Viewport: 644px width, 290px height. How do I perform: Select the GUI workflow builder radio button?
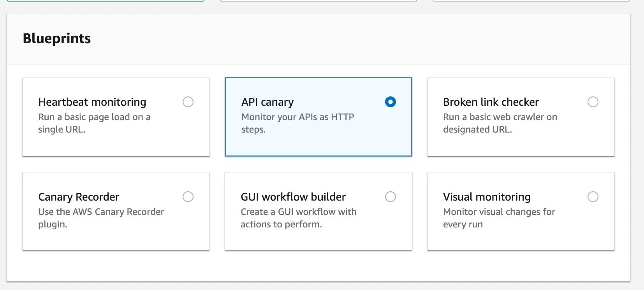(391, 197)
